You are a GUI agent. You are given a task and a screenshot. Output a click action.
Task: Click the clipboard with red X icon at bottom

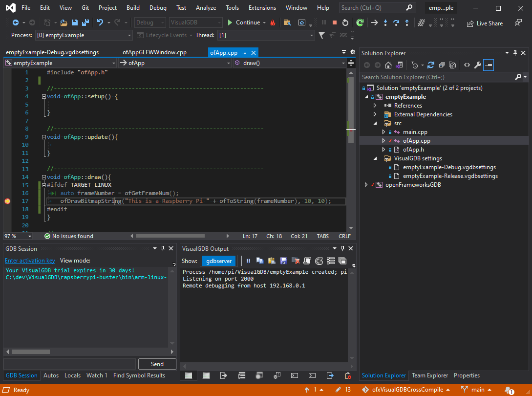[x=348, y=375]
